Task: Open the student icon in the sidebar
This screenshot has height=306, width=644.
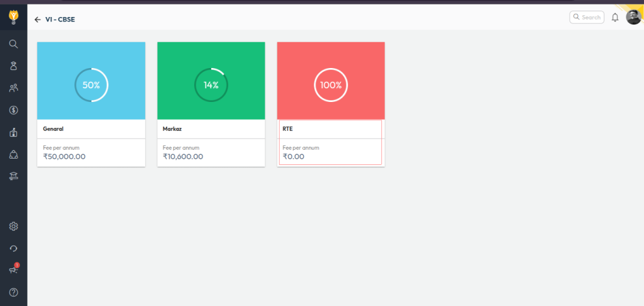Action: pos(13,66)
